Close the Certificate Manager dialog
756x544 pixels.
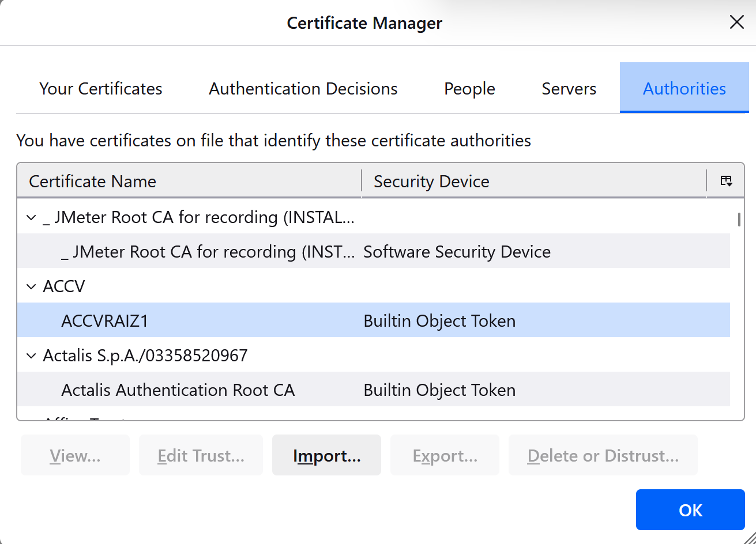(x=736, y=22)
